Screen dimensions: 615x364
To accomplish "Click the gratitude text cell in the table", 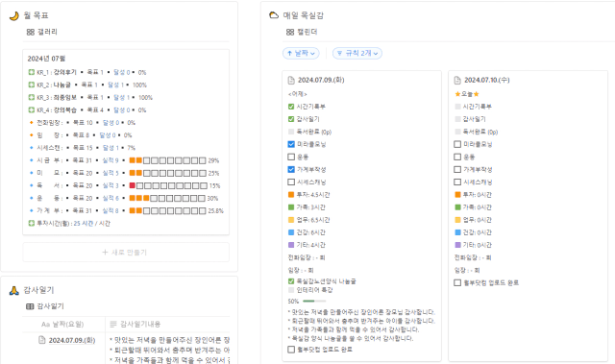I will point(168,349).
